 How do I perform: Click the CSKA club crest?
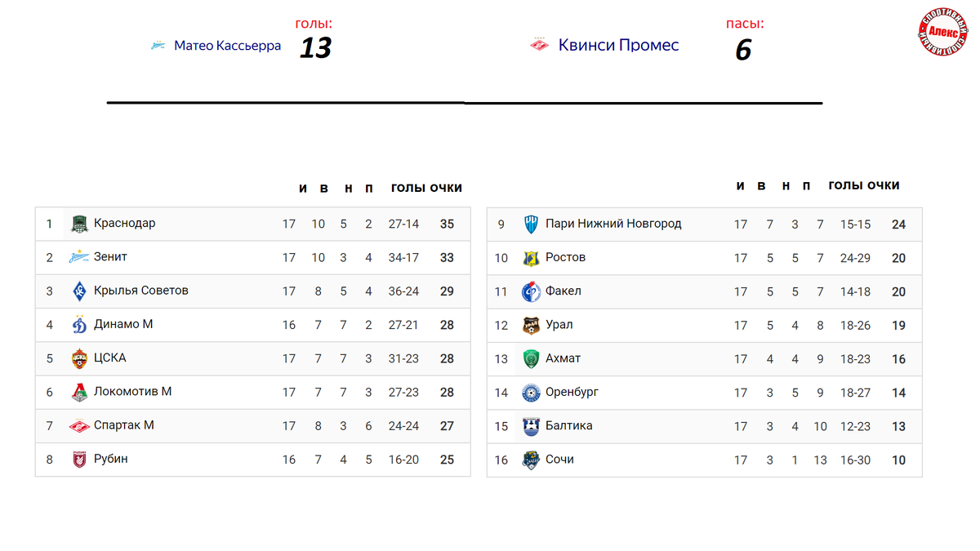point(79,358)
